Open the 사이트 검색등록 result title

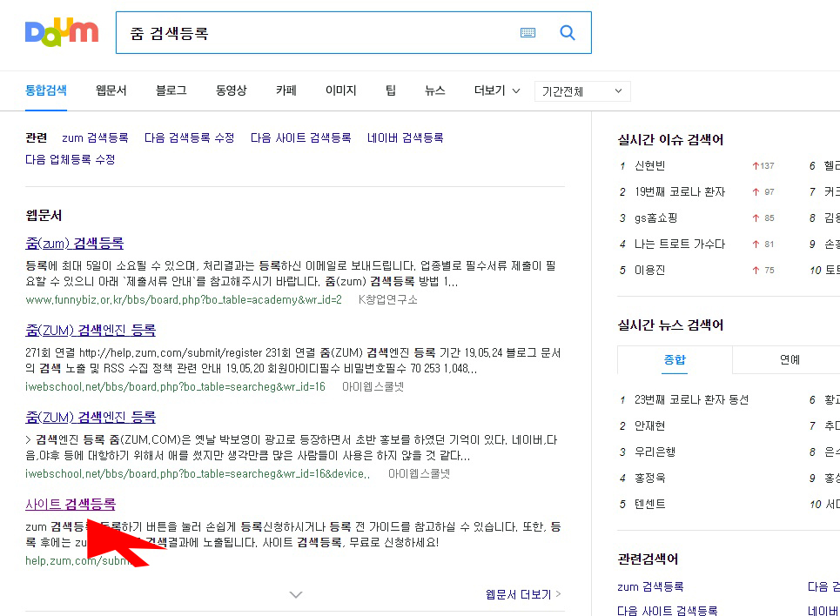pyautogui.click(x=71, y=504)
